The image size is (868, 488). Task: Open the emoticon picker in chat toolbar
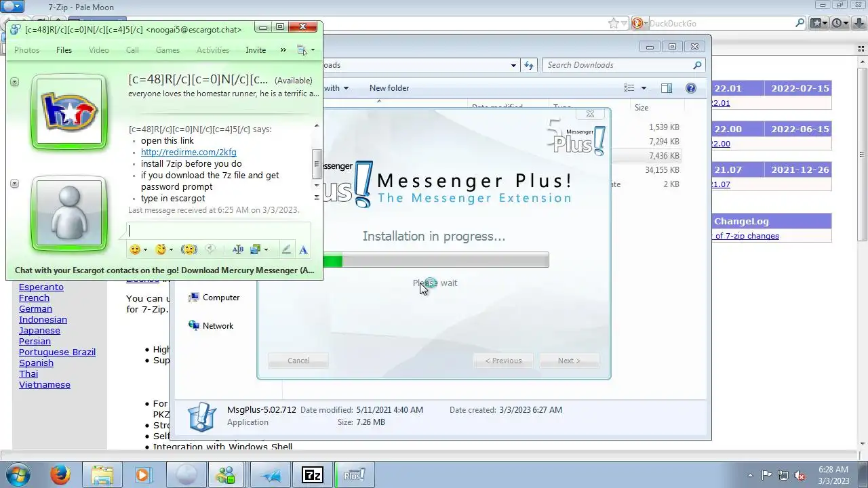[x=135, y=249]
